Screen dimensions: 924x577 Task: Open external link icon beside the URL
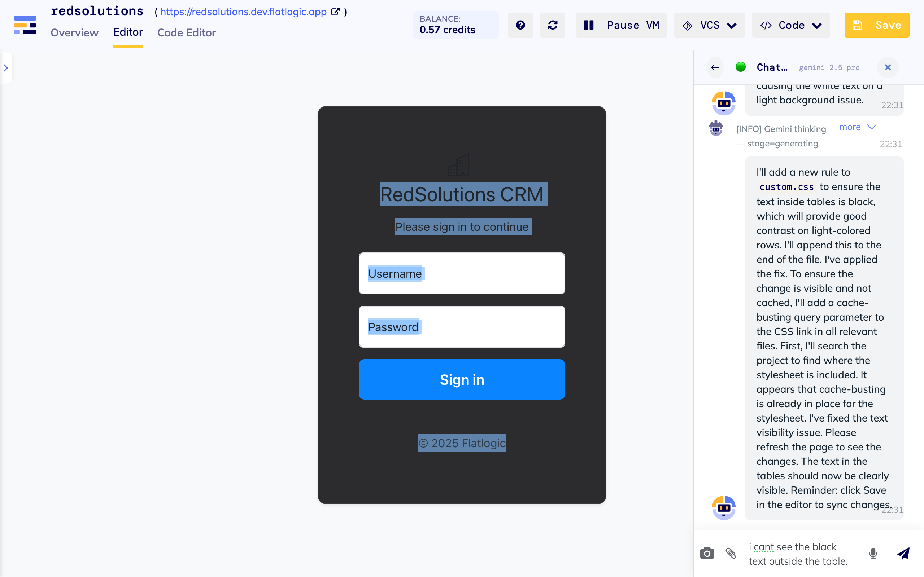(335, 12)
